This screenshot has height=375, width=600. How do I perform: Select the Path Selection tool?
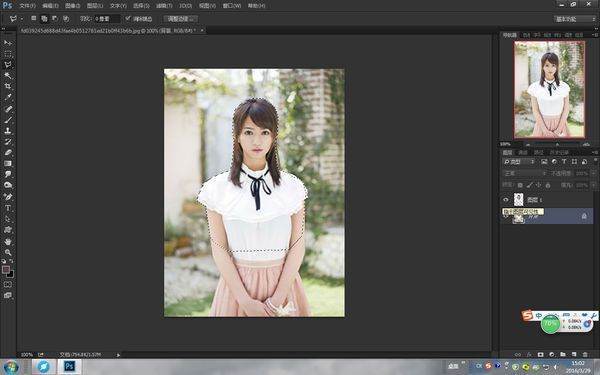8,219
